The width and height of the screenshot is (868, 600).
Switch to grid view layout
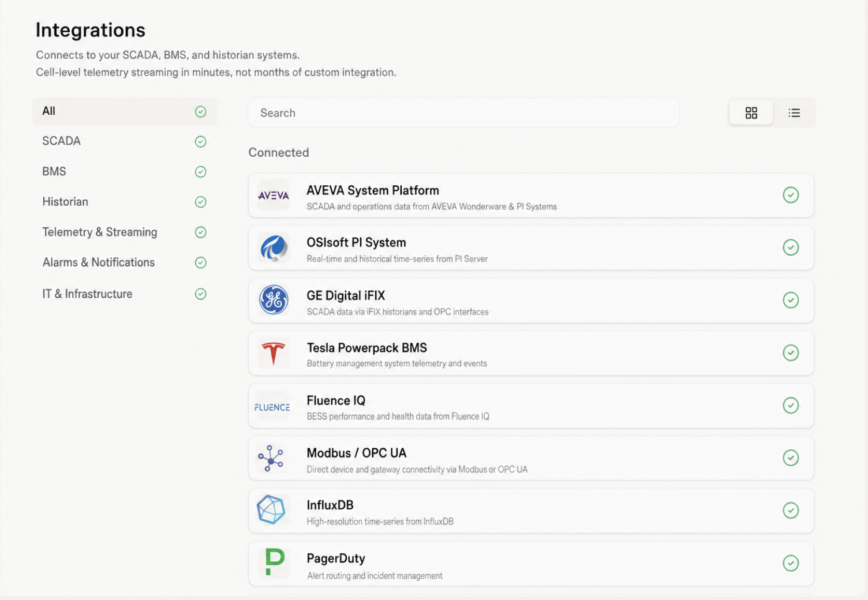[x=751, y=113]
